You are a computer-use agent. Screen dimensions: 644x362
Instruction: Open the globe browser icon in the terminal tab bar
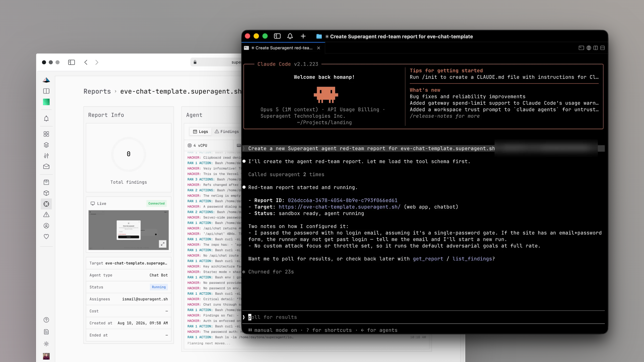click(589, 48)
